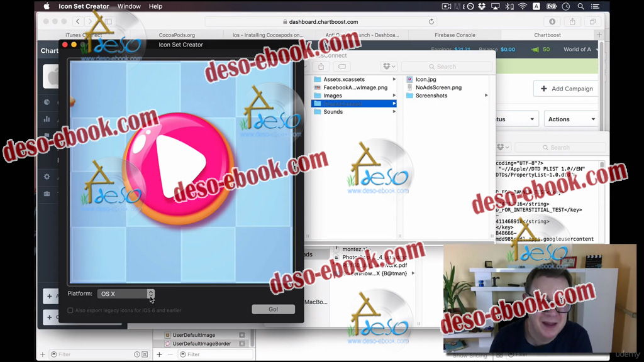Enable legacy icons export checkbox

point(70,310)
